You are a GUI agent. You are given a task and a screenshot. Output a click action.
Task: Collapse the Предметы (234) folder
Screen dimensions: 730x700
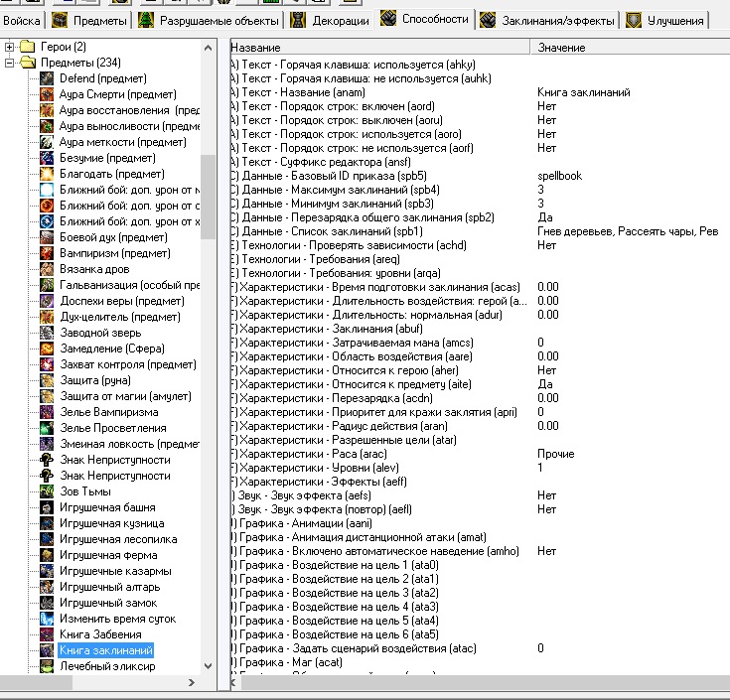(x=9, y=63)
